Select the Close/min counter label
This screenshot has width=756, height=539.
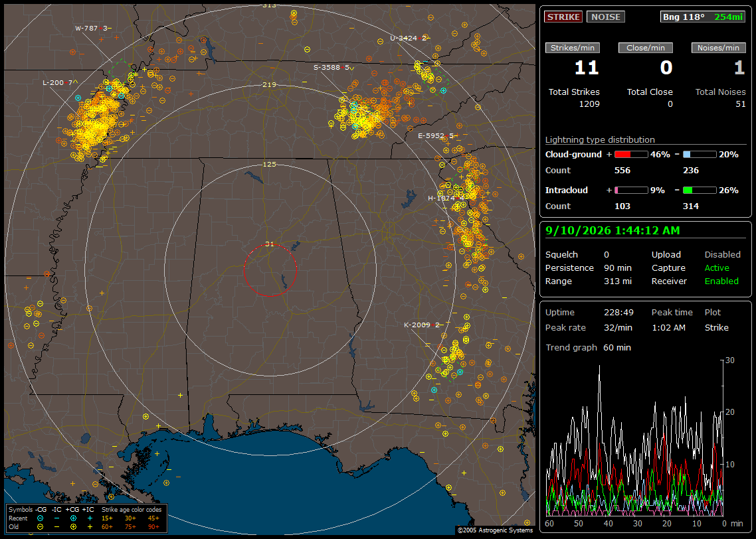pos(646,48)
